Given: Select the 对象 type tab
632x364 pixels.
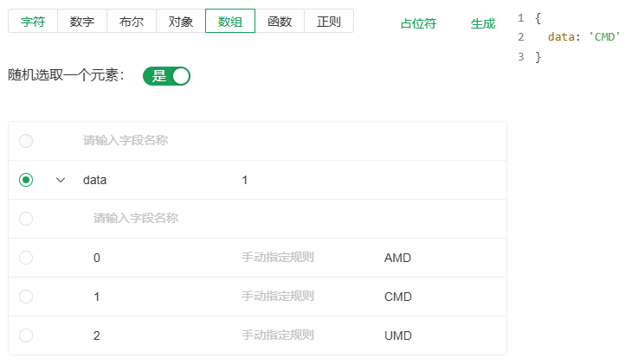Looking at the screenshot, I should [181, 21].
